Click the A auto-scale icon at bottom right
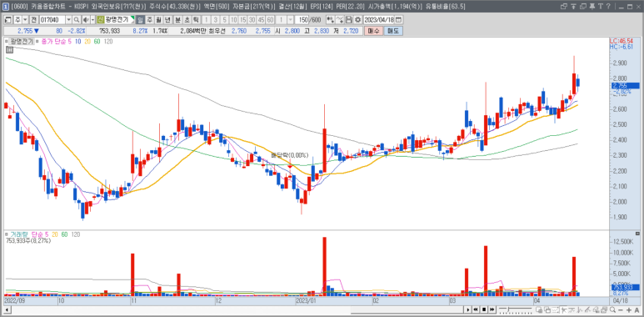The image size is (644, 317). coord(637,309)
